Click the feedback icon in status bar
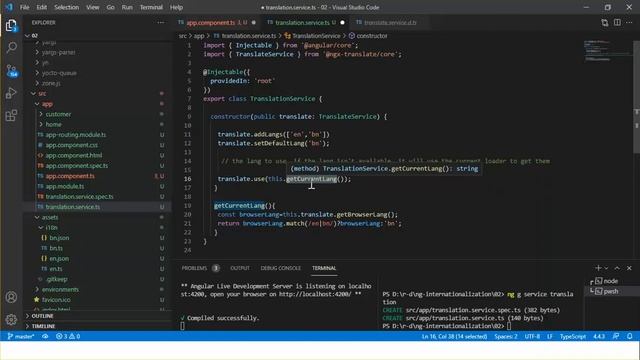The height and width of the screenshot is (360, 640). coord(616,336)
